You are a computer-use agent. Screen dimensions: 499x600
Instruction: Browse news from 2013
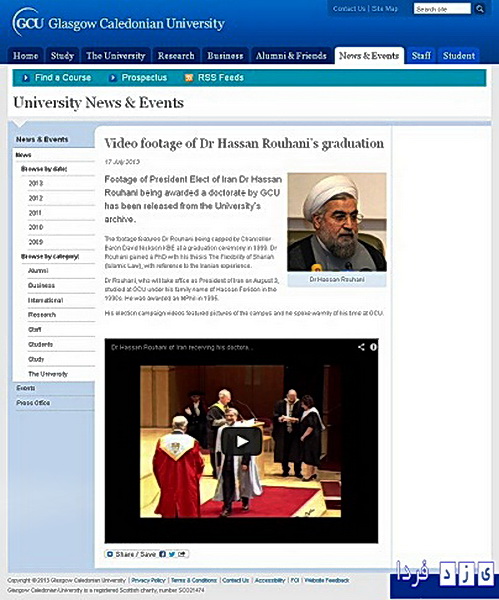click(x=36, y=183)
